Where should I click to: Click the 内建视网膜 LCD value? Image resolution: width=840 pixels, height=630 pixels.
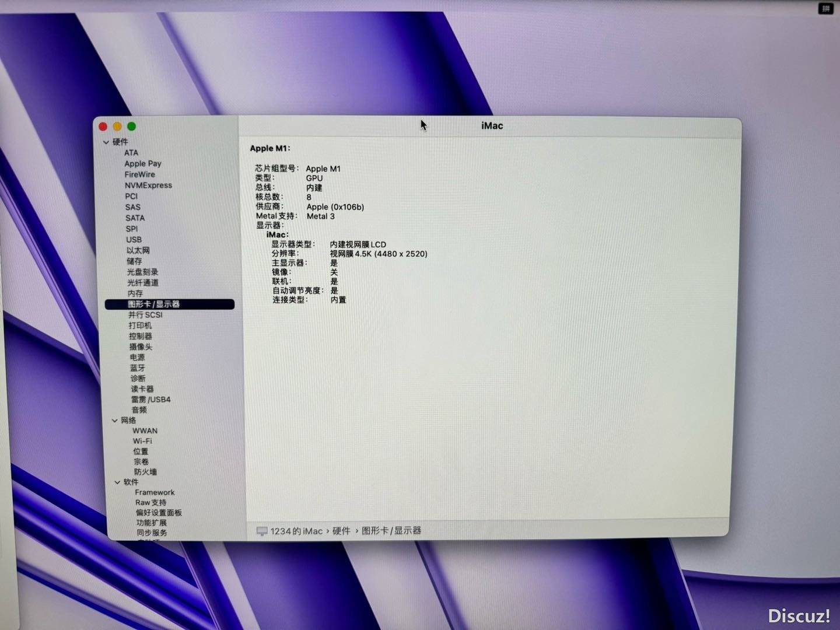coord(358,244)
